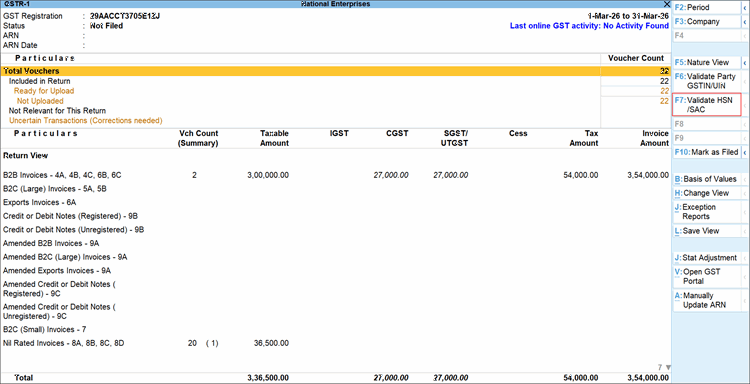Launch Open GST Portal
The height and width of the screenshot is (384, 750).
pyautogui.click(x=707, y=276)
